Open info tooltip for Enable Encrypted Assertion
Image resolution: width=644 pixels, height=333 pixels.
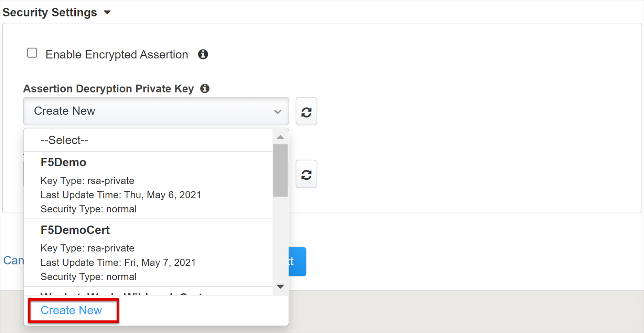coord(203,54)
